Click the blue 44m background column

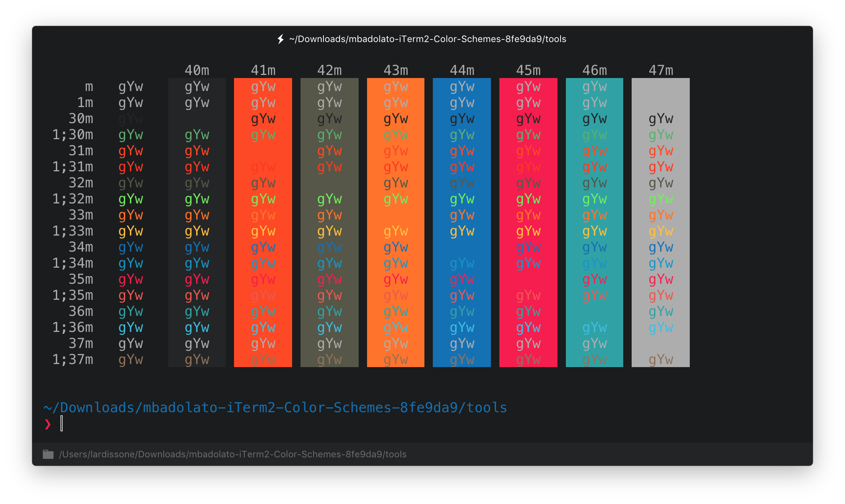pos(462,248)
